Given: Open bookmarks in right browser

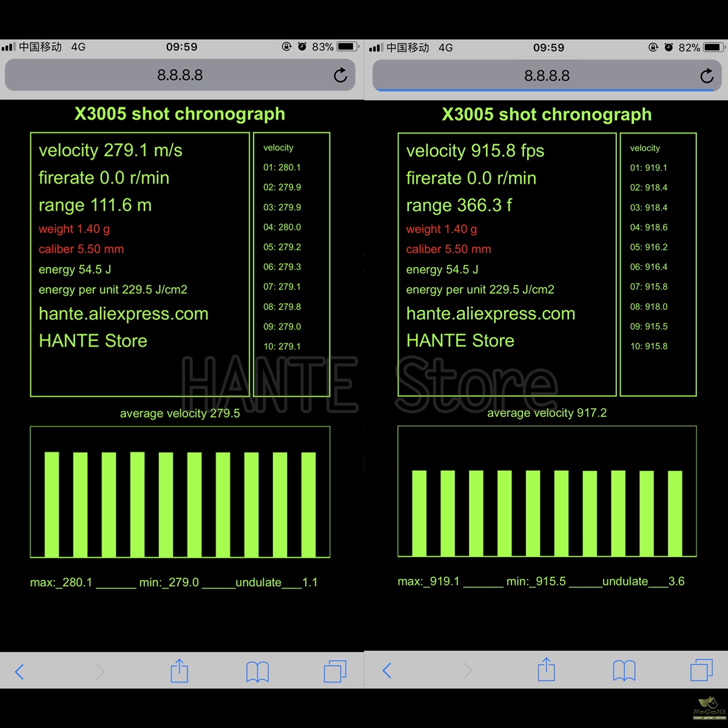Looking at the screenshot, I should (x=624, y=670).
